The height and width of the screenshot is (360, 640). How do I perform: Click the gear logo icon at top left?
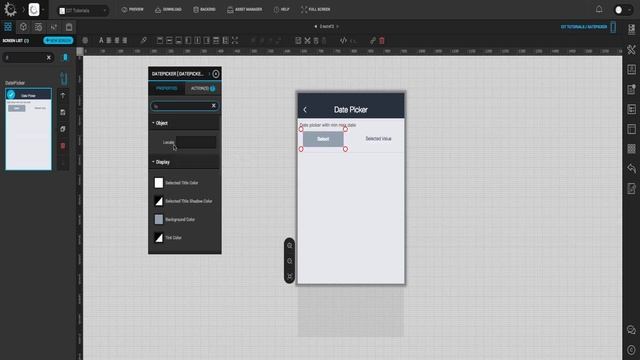coord(10,9)
